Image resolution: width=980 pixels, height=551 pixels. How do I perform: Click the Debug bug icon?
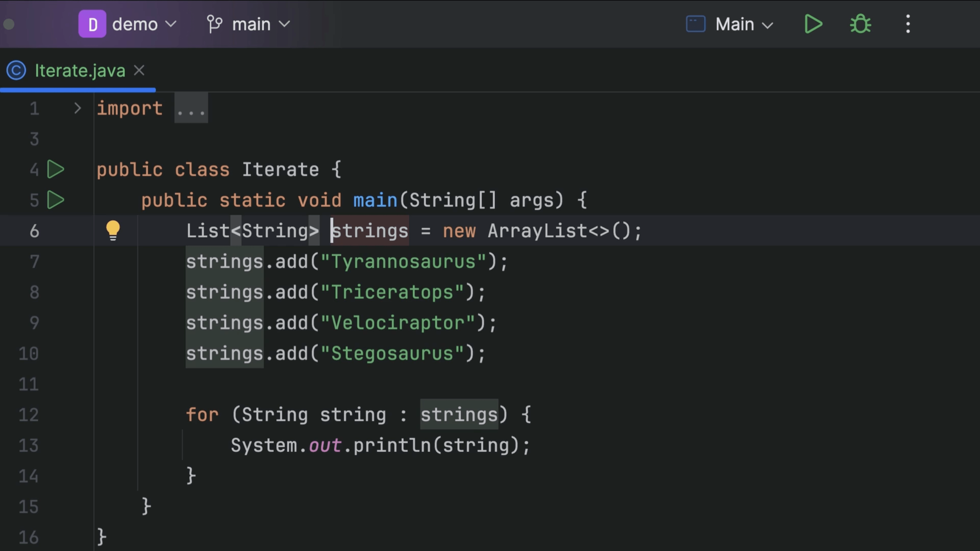[x=860, y=24]
